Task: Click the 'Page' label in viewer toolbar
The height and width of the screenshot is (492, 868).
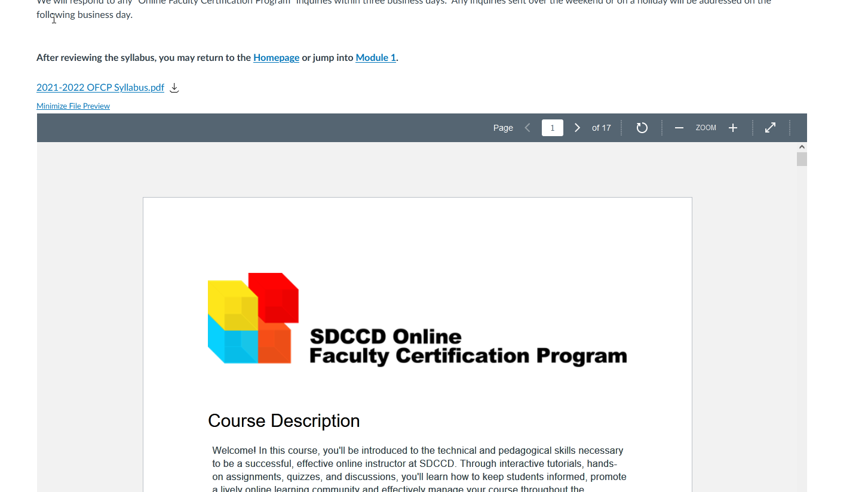Action: (x=503, y=128)
